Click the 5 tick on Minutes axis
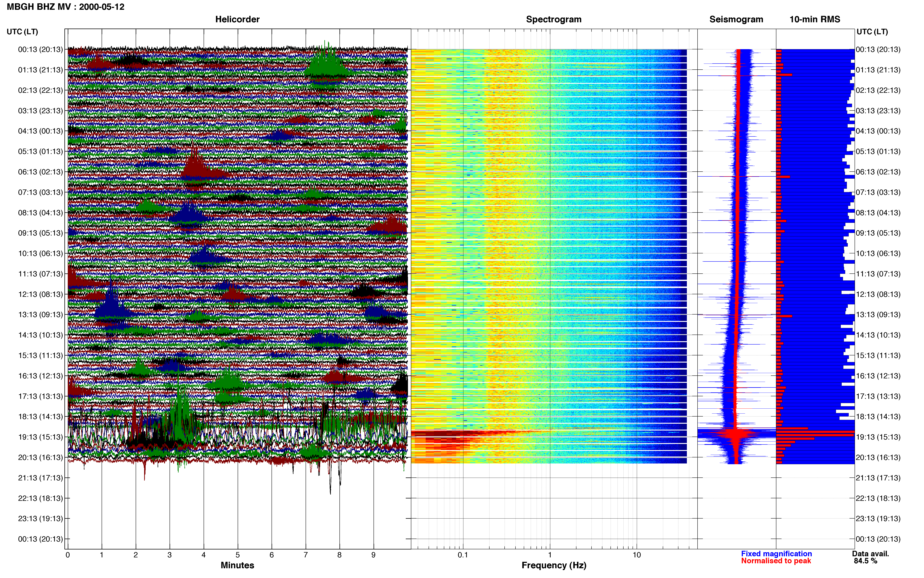This screenshot has width=924, height=578. (238, 555)
